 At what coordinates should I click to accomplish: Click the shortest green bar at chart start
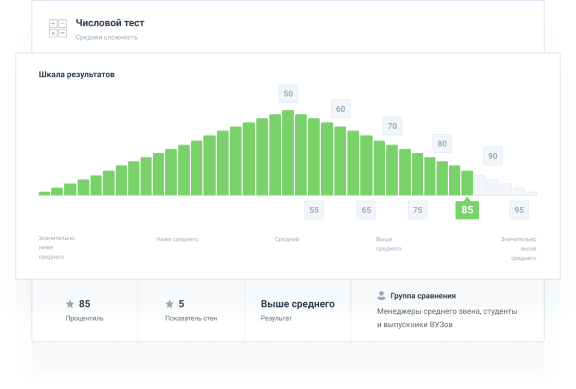[x=44, y=193]
